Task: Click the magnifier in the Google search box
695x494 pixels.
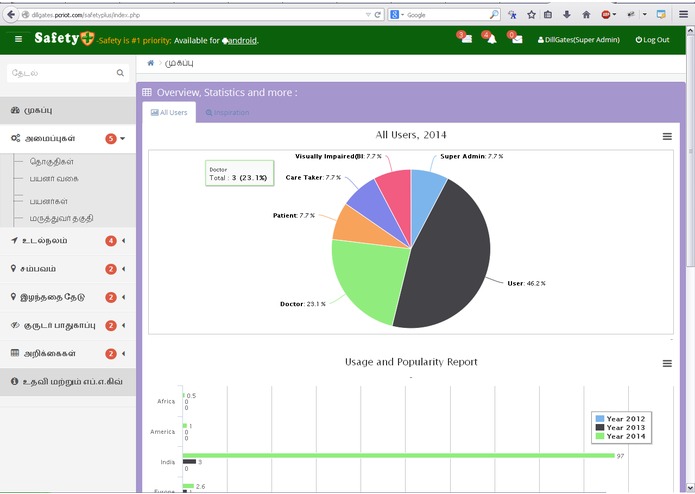Action: point(494,15)
